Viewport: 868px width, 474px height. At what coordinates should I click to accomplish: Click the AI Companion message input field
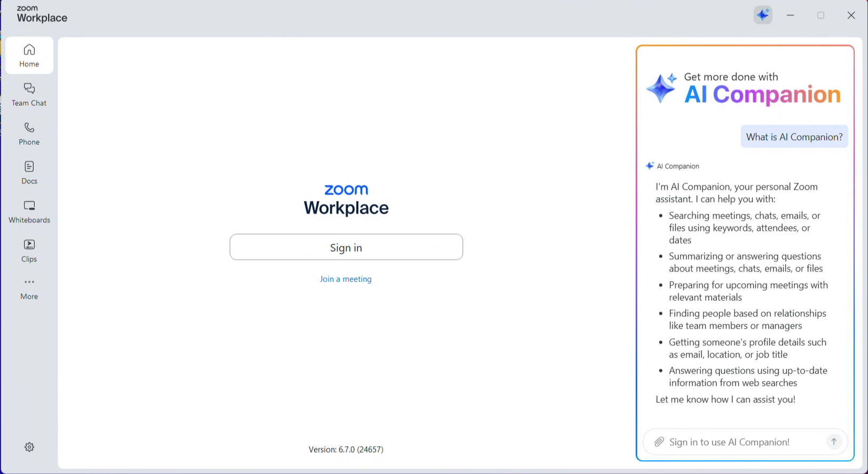[745, 442]
